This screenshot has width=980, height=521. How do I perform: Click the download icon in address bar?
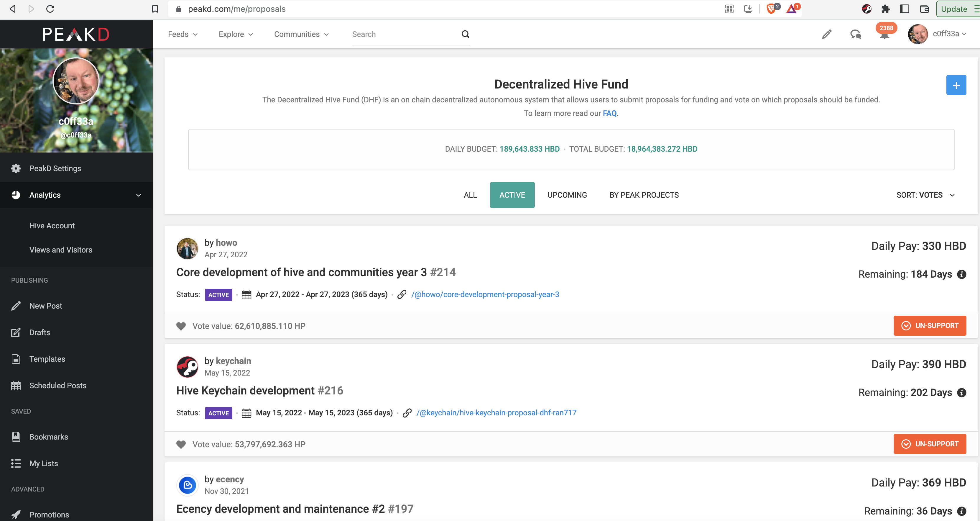tap(748, 9)
